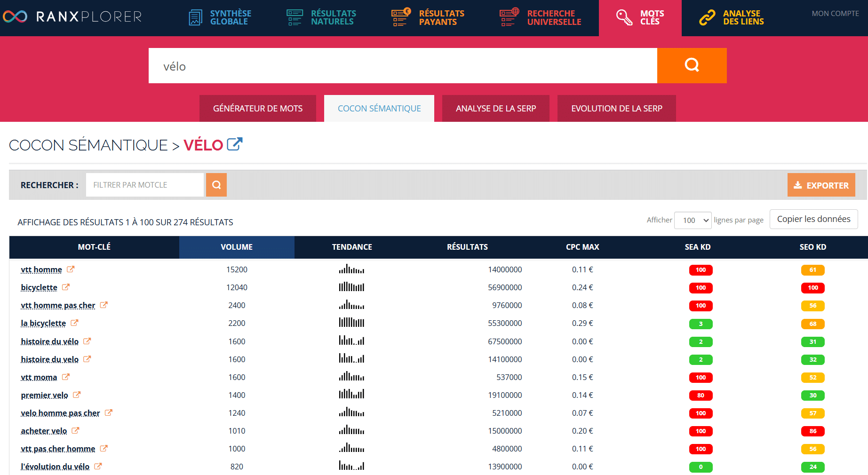Sort table by Volume column header

pyautogui.click(x=237, y=247)
